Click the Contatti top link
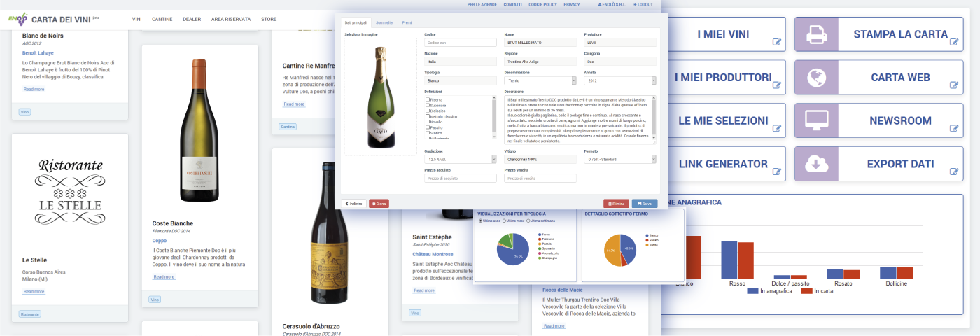 (512, 4)
